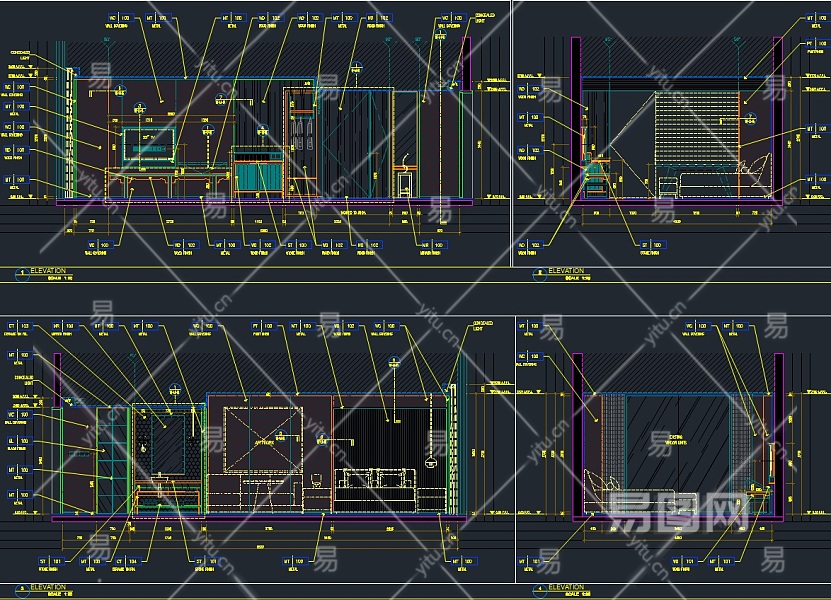Select the 32" TV in Elevation 1
The width and height of the screenshot is (831, 600).
tap(149, 144)
